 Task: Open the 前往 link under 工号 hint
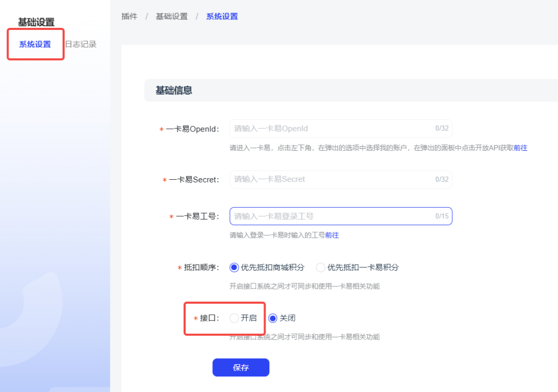tap(332, 235)
